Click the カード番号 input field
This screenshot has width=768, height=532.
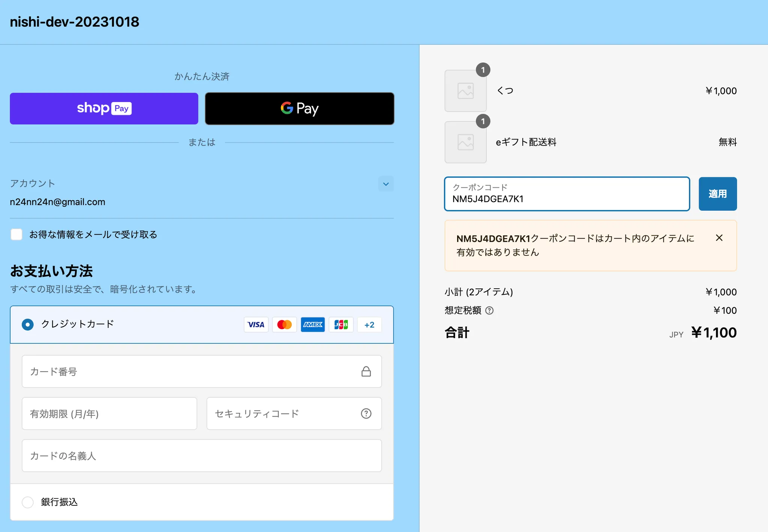(187, 372)
